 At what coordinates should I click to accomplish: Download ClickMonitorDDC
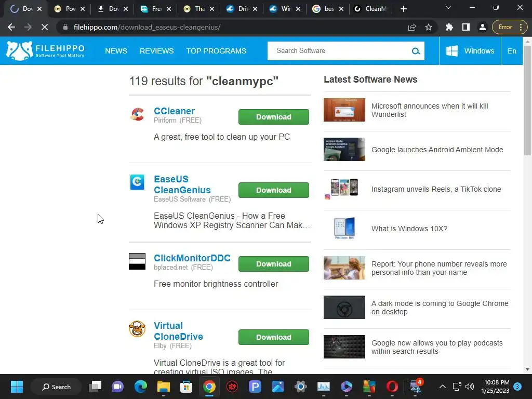[x=273, y=263]
